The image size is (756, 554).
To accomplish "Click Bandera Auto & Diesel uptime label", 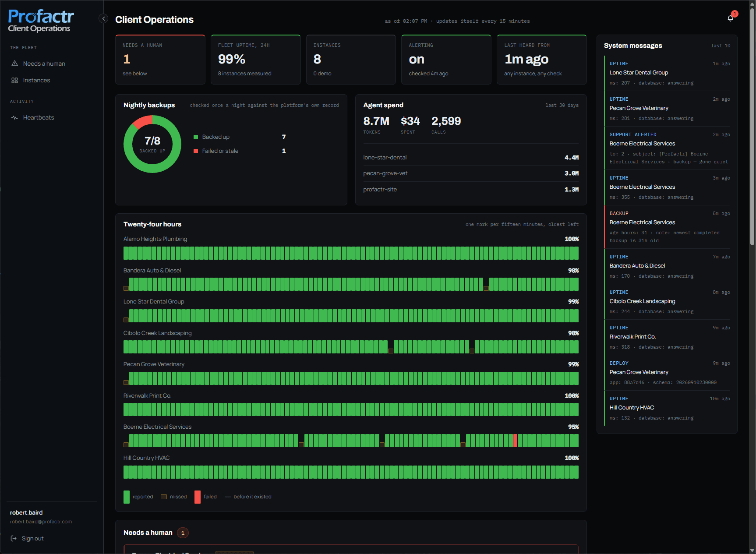I will (x=152, y=270).
